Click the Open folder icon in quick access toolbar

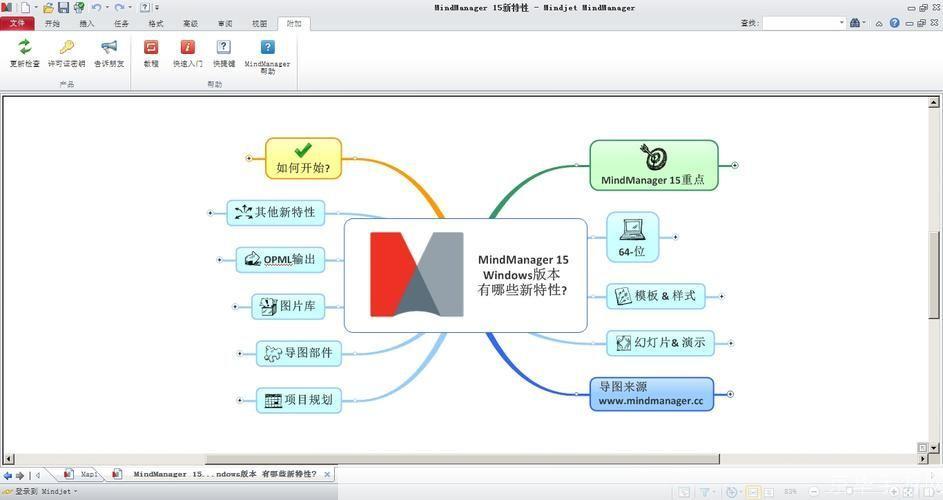tap(49, 7)
